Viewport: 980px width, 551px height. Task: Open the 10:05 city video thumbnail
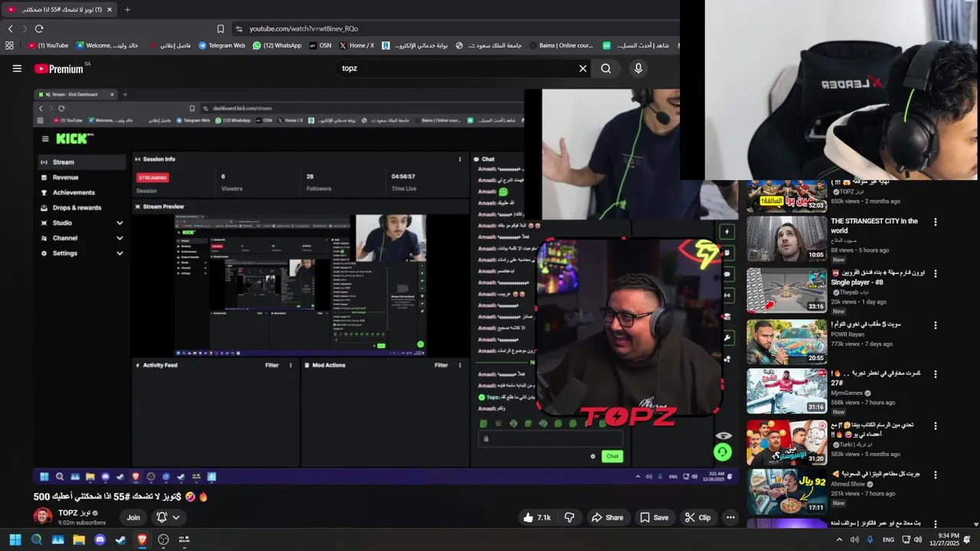pyautogui.click(x=787, y=239)
